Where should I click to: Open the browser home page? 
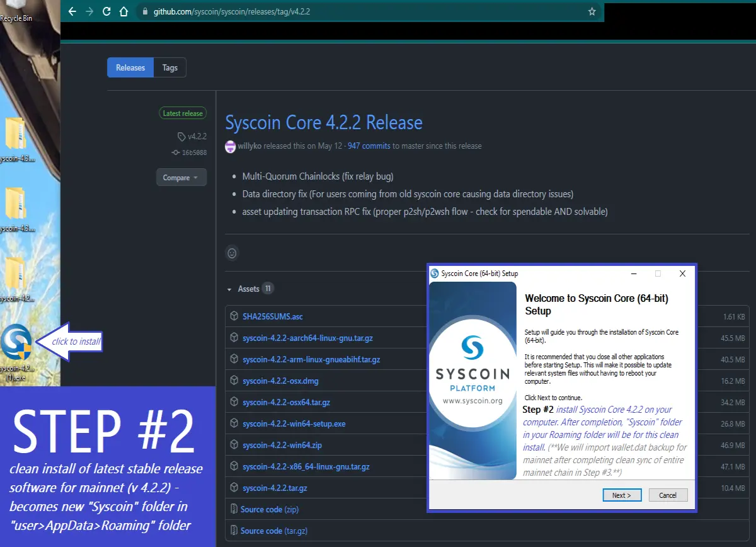pos(124,11)
